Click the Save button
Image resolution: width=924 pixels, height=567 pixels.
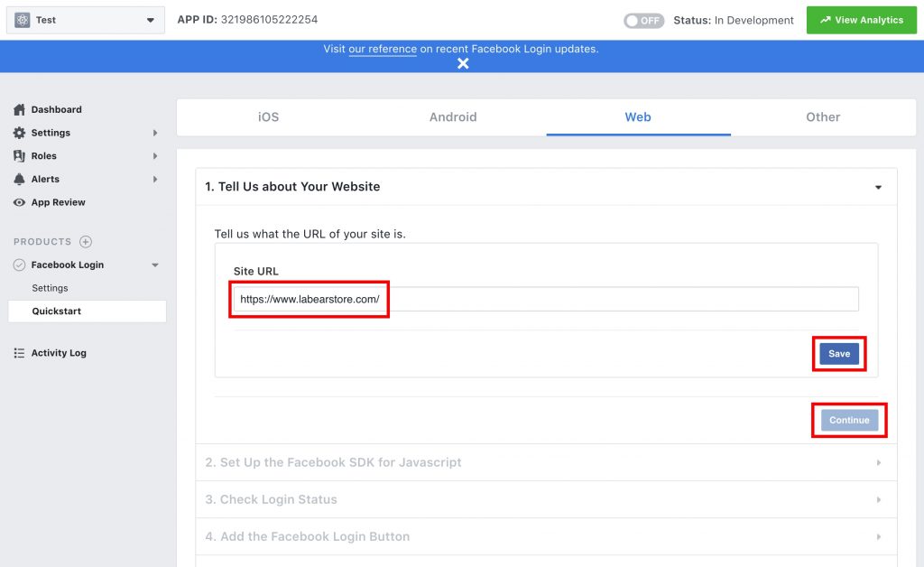(x=839, y=354)
